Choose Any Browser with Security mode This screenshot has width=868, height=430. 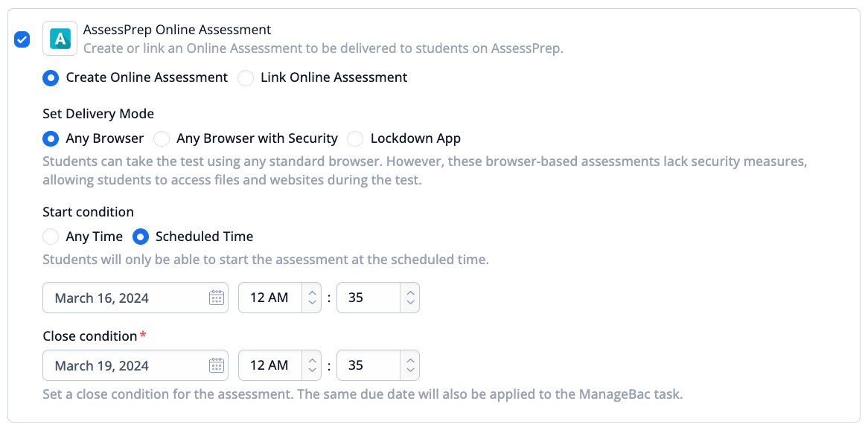161,138
